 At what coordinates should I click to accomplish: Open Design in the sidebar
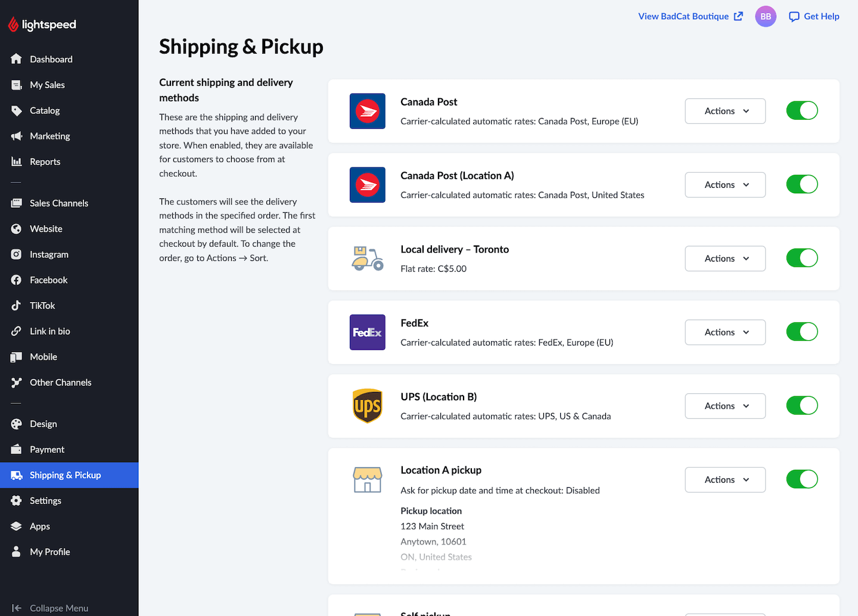(69, 424)
